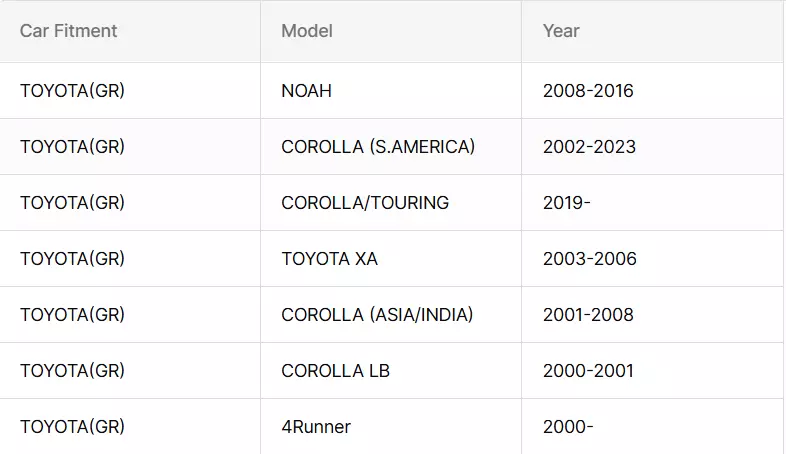Click TOYOTA(GR) in the NOAH row
Image resolution: width=786 pixels, height=454 pixels.
pos(72,91)
